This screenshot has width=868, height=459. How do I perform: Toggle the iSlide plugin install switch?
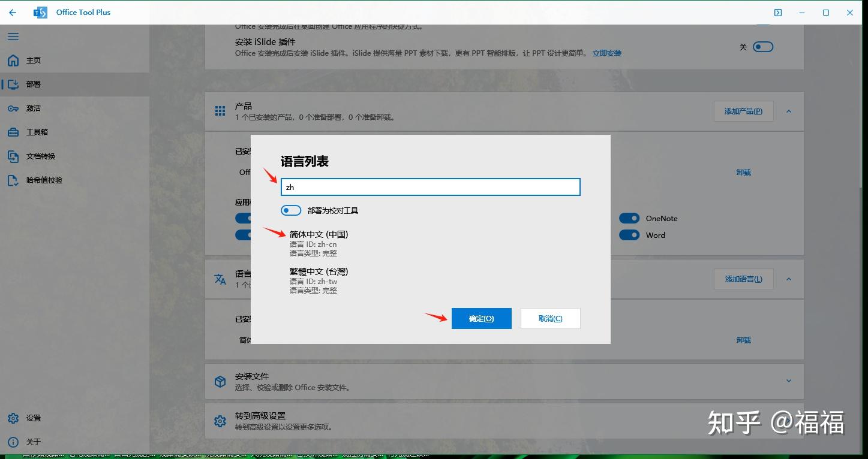(763, 47)
